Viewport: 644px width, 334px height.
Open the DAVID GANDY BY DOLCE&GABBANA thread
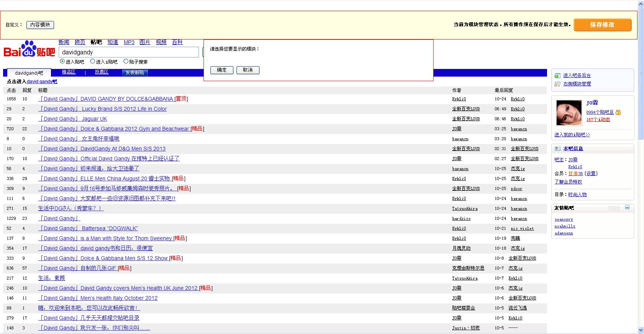(x=106, y=99)
